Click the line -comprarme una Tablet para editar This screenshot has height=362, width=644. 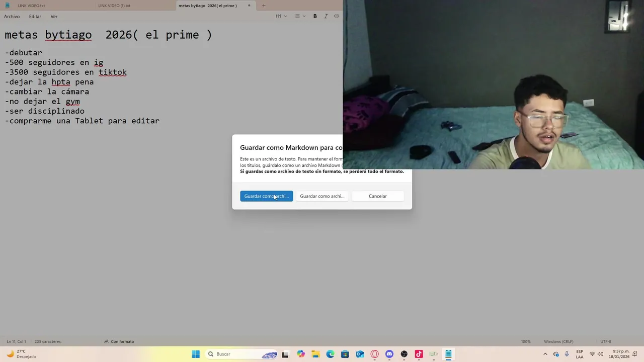82,121
